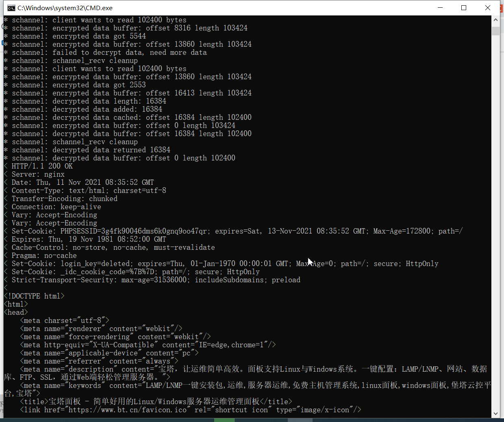504x422 pixels.
Task: Click the '<title>宝塔面板' line
Action: point(156,402)
